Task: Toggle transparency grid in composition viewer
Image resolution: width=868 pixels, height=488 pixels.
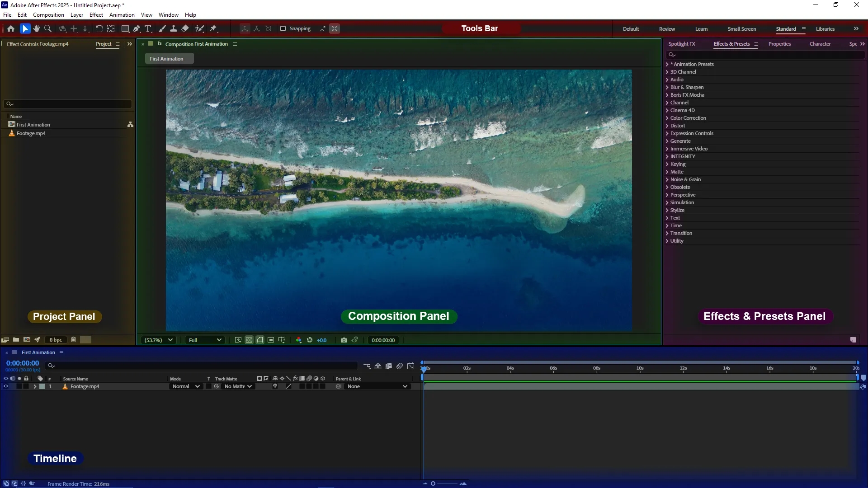Action: point(249,340)
